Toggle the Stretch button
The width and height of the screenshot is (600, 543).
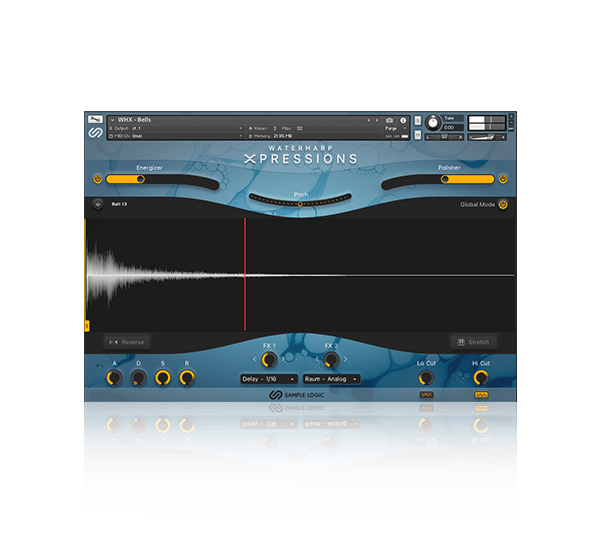[x=474, y=342]
